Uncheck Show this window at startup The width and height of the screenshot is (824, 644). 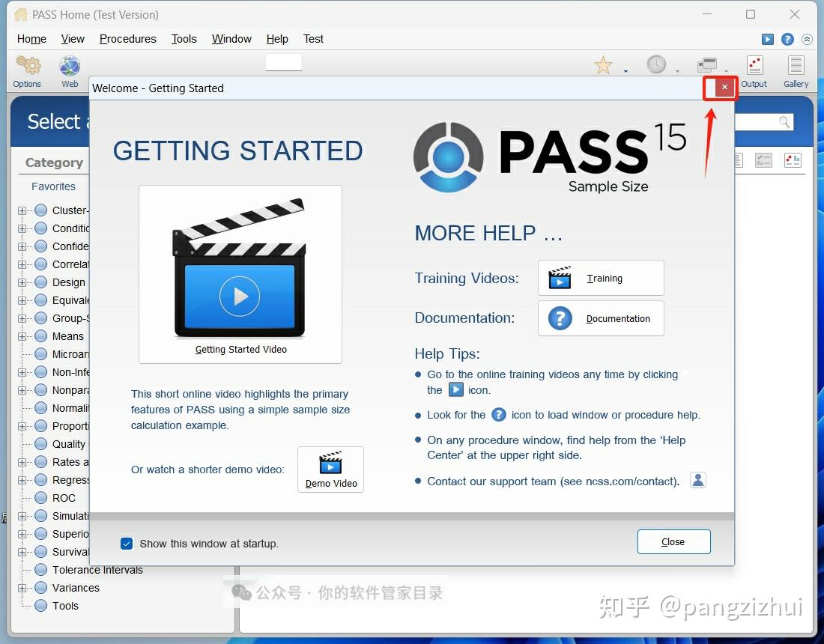(x=127, y=544)
